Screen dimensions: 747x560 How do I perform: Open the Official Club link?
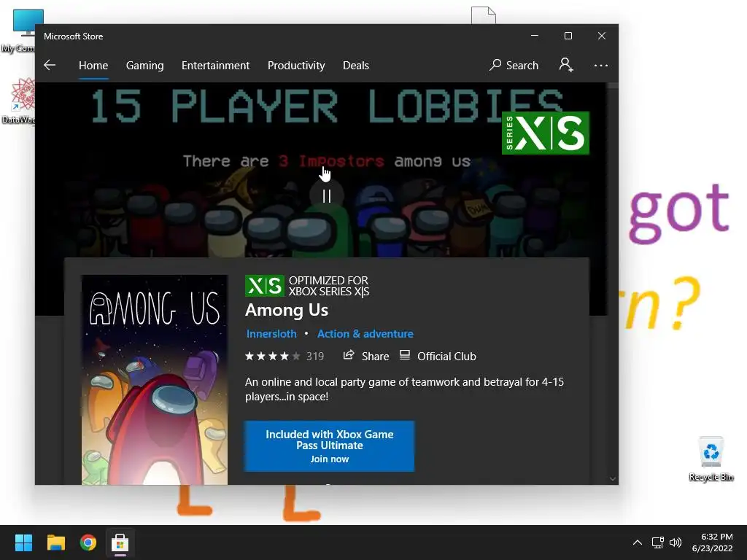click(x=446, y=356)
